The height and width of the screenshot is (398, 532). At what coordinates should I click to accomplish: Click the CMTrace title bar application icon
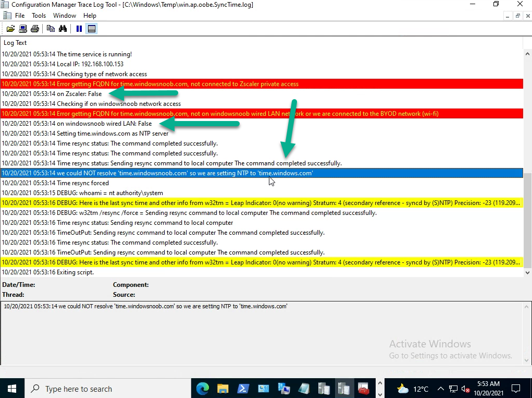pyautogui.click(x=5, y=4)
